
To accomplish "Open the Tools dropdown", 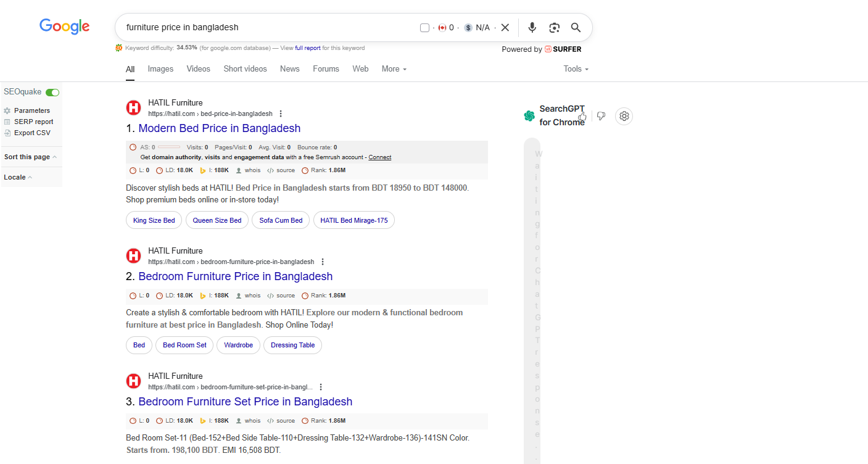I will tap(576, 69).
